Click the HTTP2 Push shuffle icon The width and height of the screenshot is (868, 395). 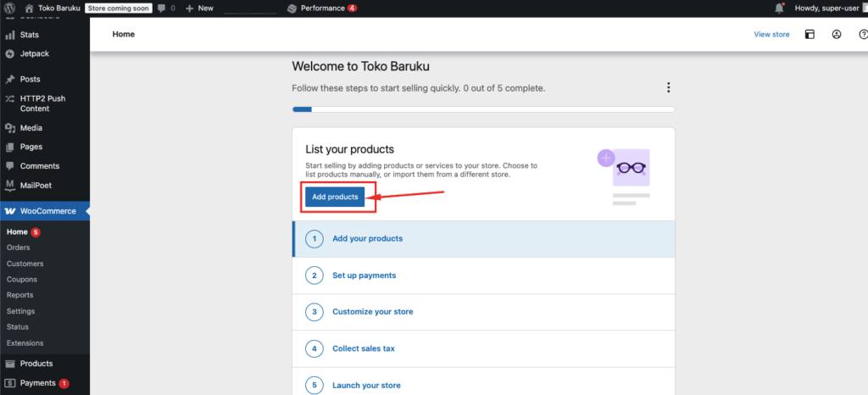click(9, 99)
